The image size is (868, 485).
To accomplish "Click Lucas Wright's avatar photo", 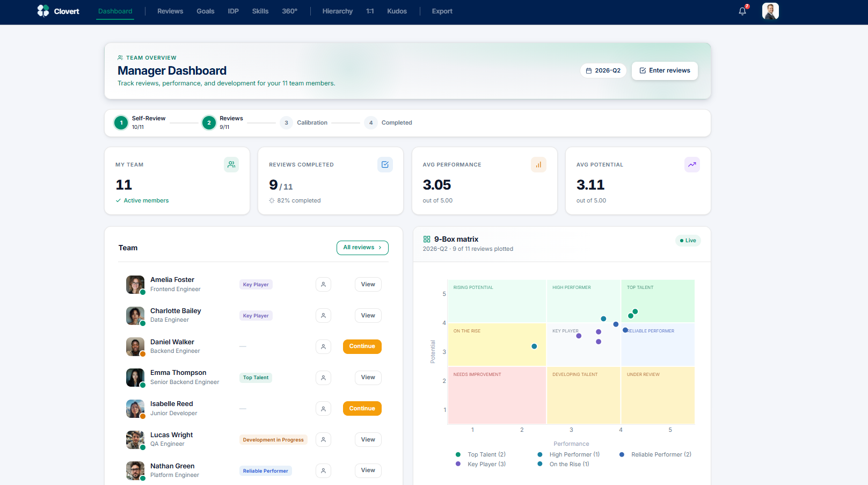I will pos(135,440).
